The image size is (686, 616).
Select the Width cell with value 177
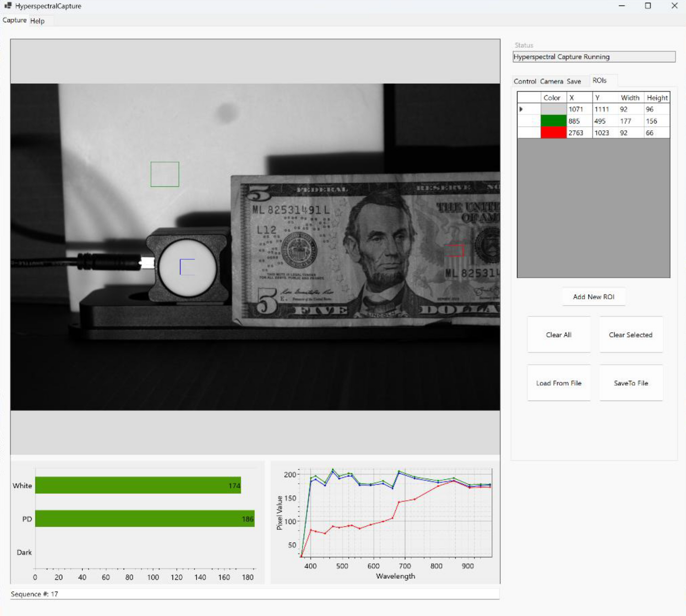631,121
